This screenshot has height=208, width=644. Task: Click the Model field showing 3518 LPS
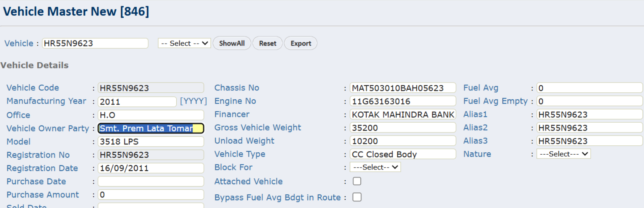(x=151, y=141)
